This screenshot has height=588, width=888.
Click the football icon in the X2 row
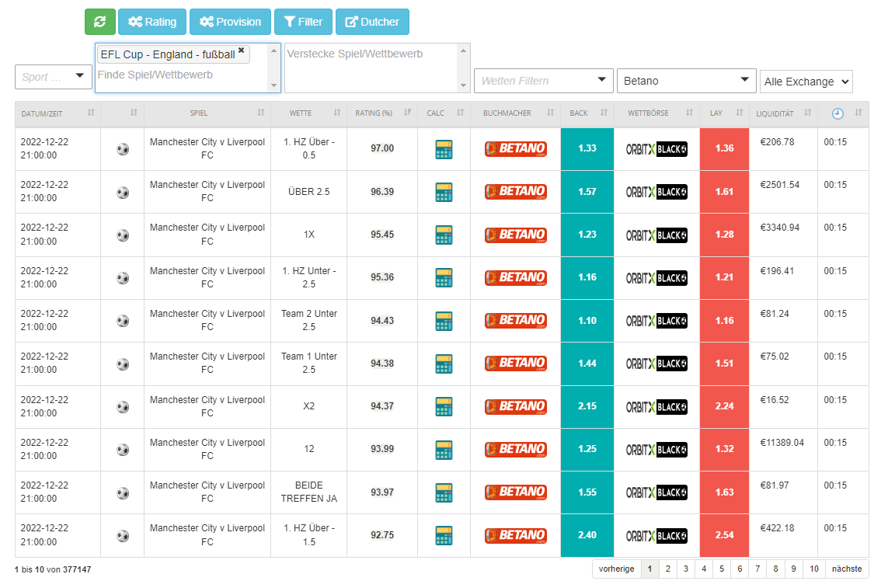[123, 407]
